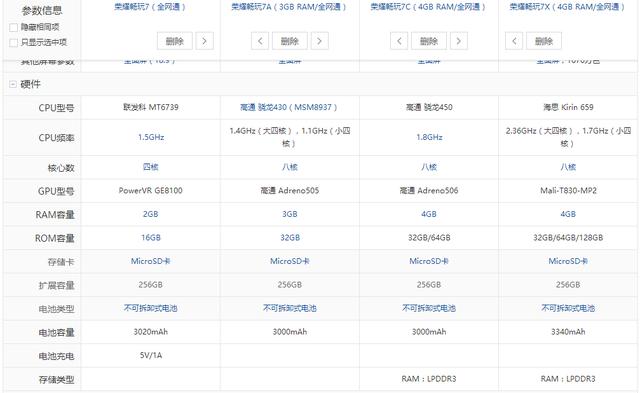Select the 海思 Kirin 659 CPU cell
The width and height of the screenshot is (640, 393).
click(x=568, y=107)
